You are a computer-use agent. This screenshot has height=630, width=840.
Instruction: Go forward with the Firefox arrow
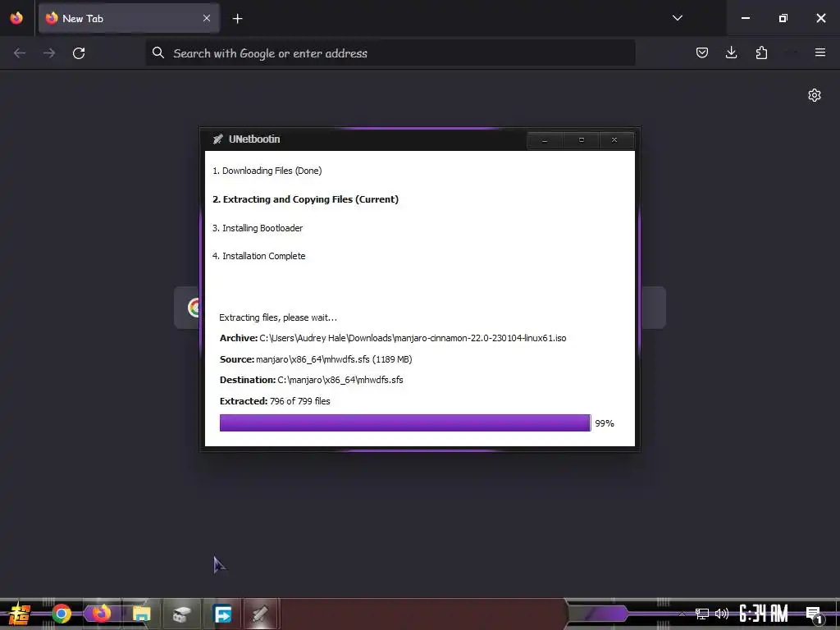click(49, 53)
